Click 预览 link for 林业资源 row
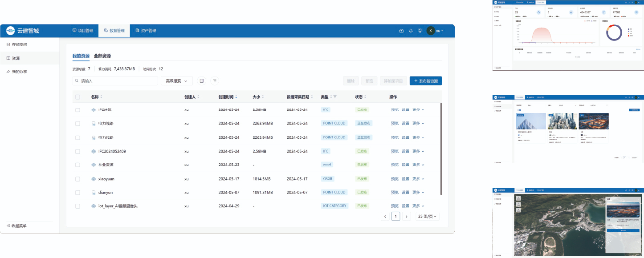This screenshot has width=644, height=258. tap(395, 165)
